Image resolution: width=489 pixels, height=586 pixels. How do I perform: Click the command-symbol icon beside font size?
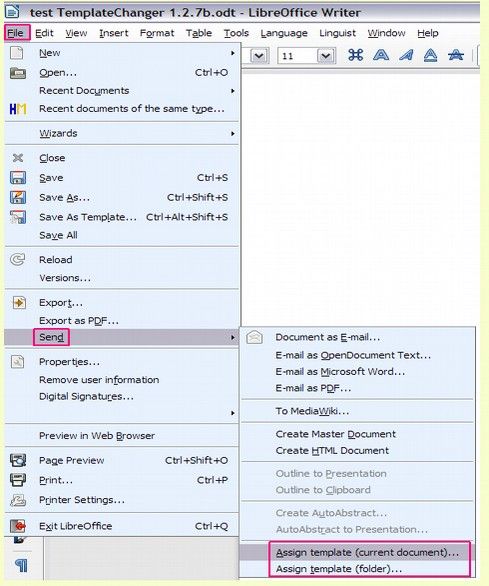point(355,55)
